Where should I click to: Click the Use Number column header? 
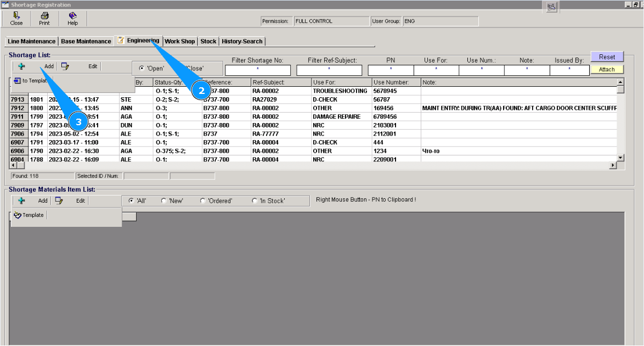[x=397, y=82]
